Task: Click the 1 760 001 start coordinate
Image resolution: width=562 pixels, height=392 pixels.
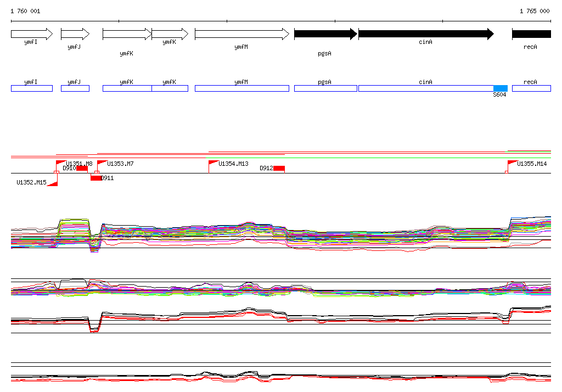Action: (25, 11)
